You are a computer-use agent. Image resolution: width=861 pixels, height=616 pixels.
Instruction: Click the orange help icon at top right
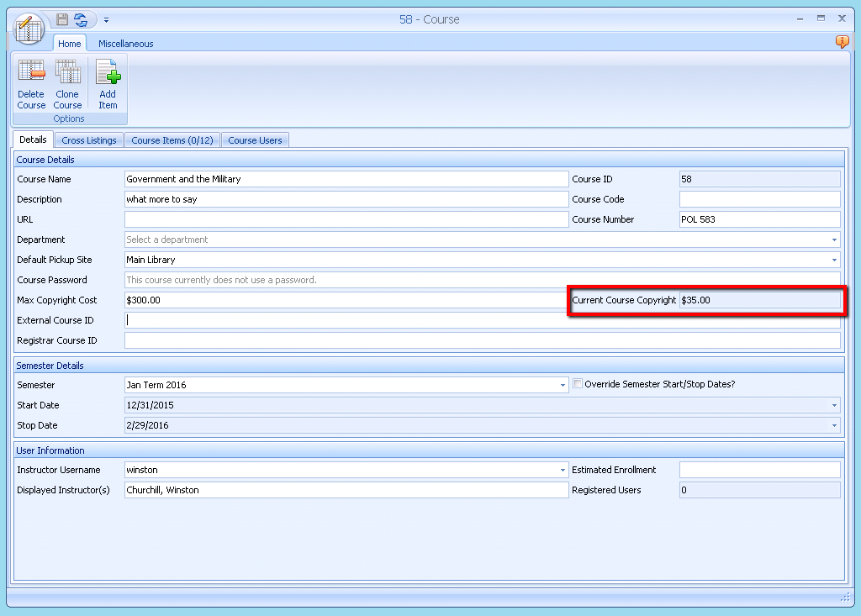[842, 42]
